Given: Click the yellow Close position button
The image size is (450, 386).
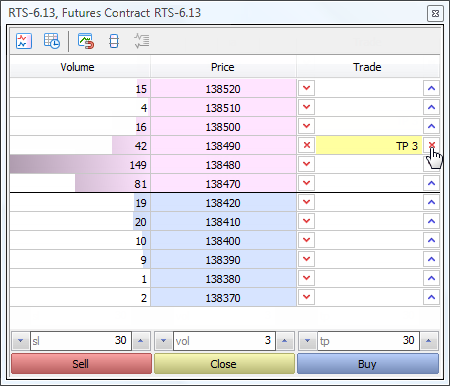Looking at the screenshot, I should pos(224,364).
